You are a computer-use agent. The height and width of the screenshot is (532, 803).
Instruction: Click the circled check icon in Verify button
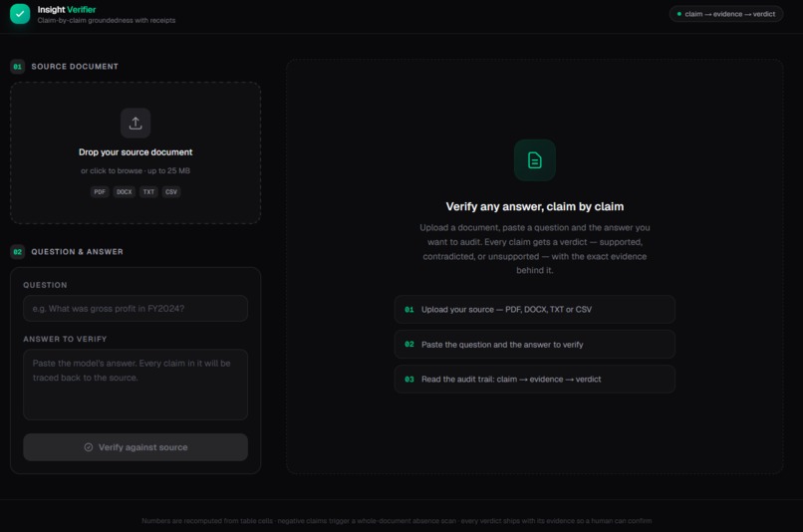click(x=89, y=447)
